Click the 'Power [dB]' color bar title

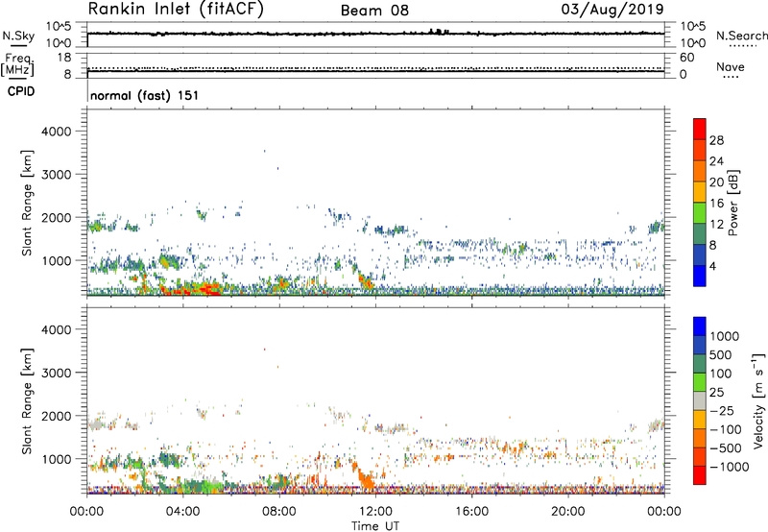733,203
